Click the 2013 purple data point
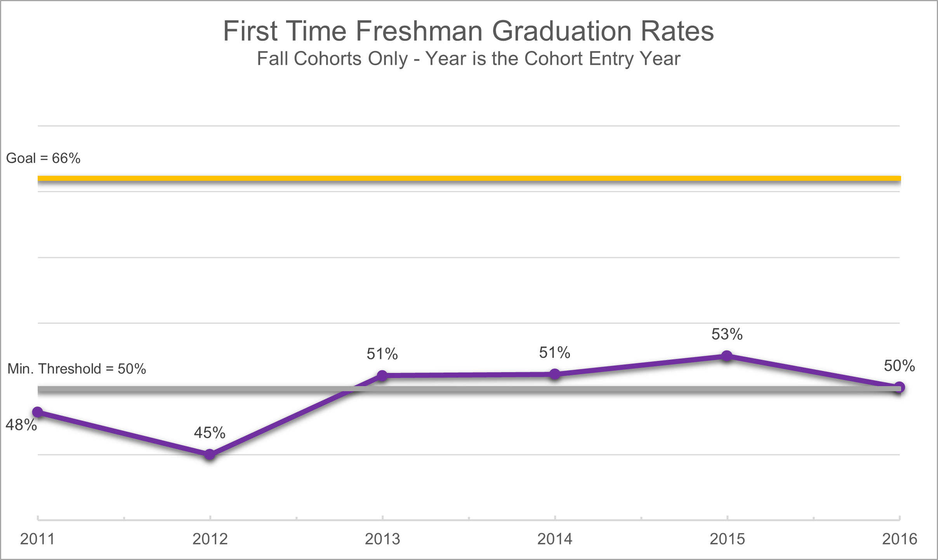Image resolution: width=938 pixels, height=560 pixels. pos(382,375)
